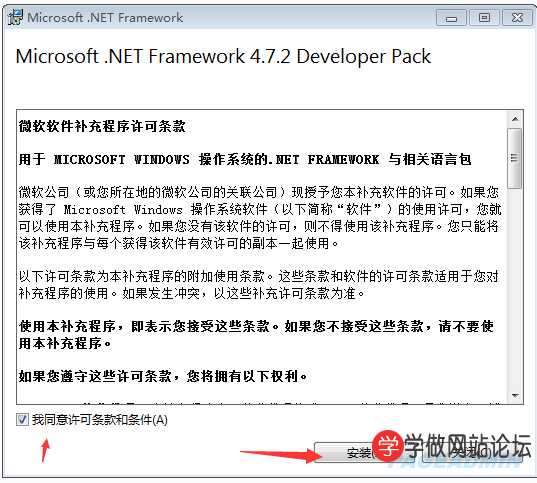Click the line beginning 用于 MICROSOFT WINDOWS

pos(245,160)
